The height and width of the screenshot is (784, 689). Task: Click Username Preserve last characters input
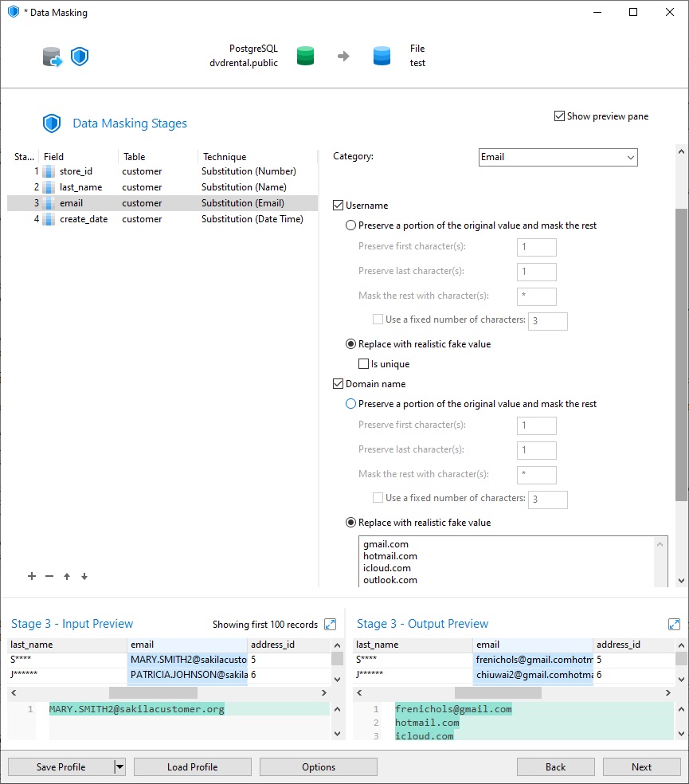[x=537, y=272]
